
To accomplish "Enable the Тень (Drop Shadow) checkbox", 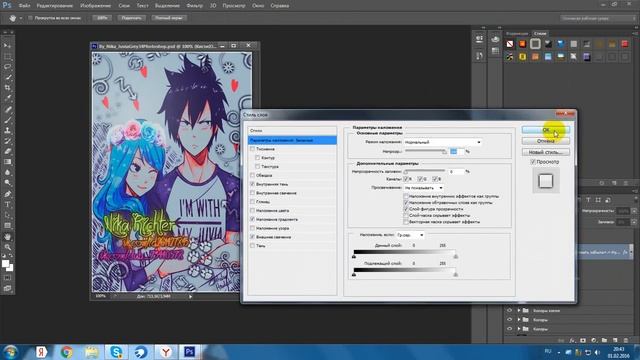I will [x=252, y=246].
